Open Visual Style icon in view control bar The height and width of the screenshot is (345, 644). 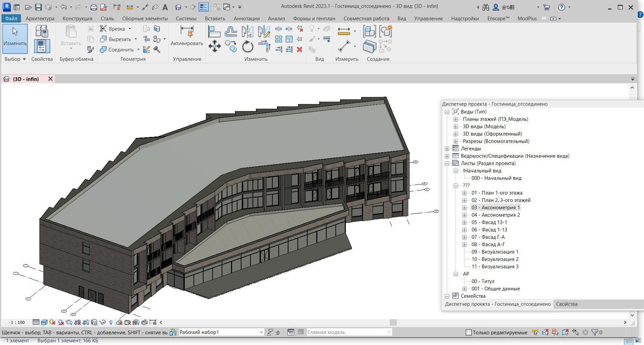pos(44,322)
